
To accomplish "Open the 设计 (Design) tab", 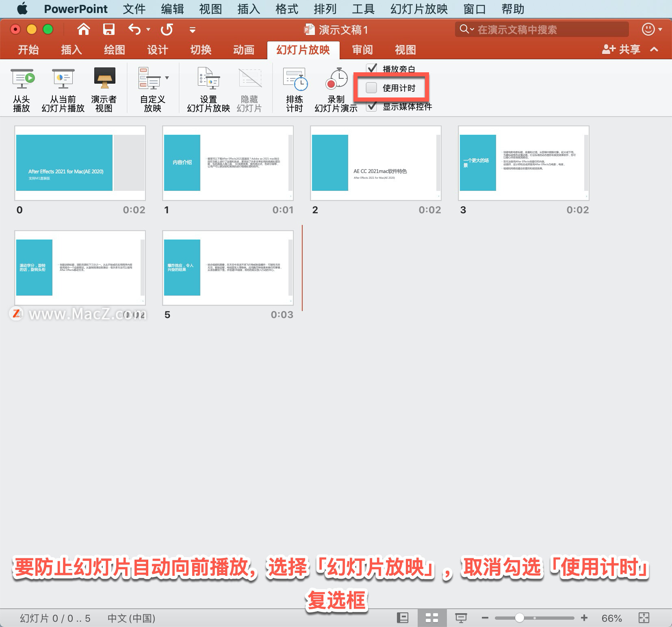I will click(158, 50).
